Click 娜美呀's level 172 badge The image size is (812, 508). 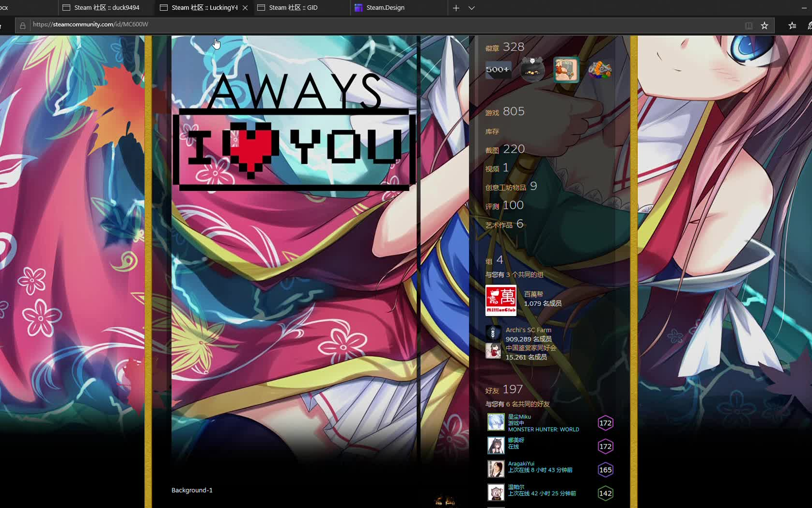606,446
